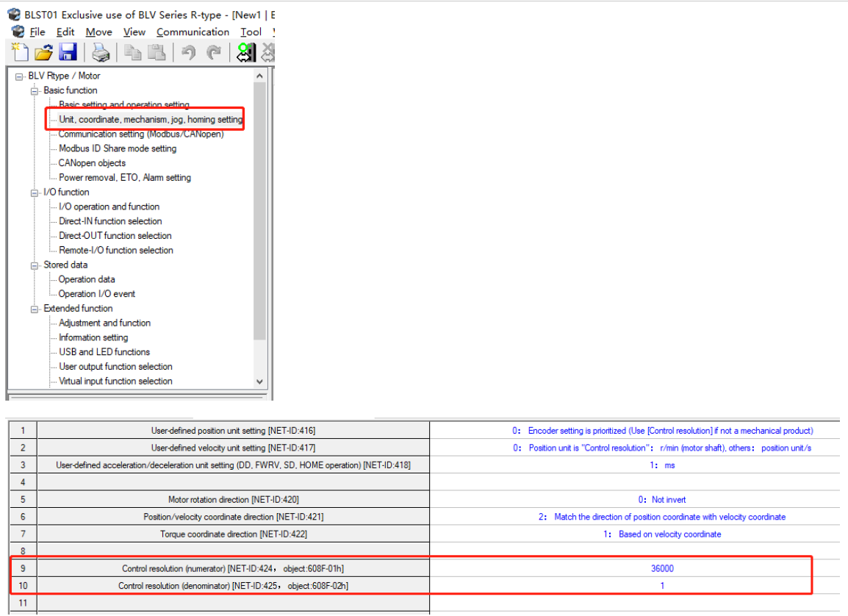Select Unit, coordinate, mechanism, jog, homing setting
This screenshot has width=848, height=616.
coord(151,119)
